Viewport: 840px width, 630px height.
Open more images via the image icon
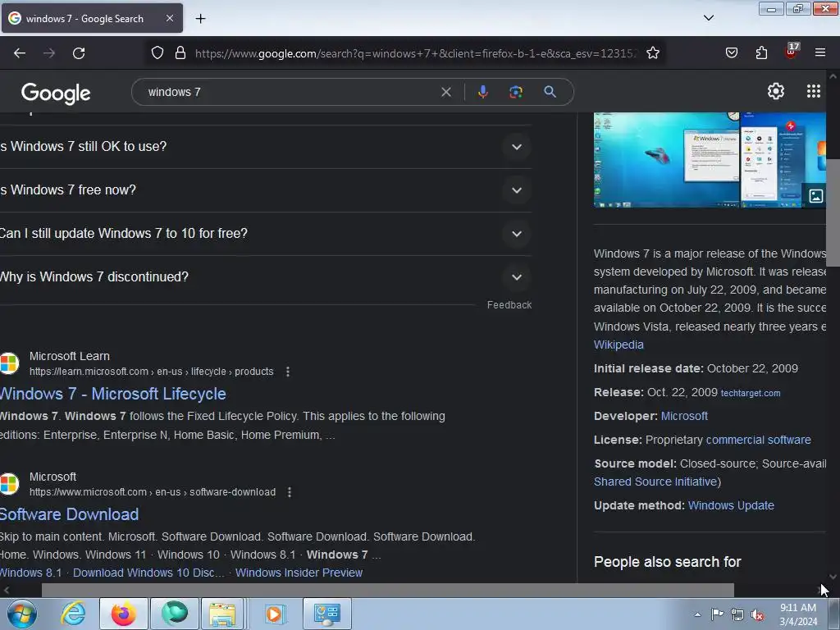(815, 195)
